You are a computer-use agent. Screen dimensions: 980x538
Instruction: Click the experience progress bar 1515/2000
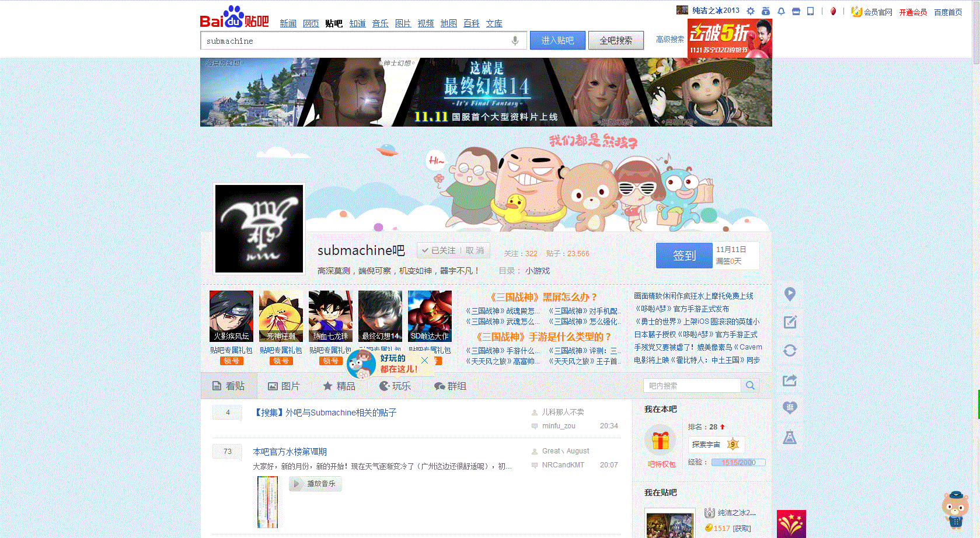click(x=738, y=463)
